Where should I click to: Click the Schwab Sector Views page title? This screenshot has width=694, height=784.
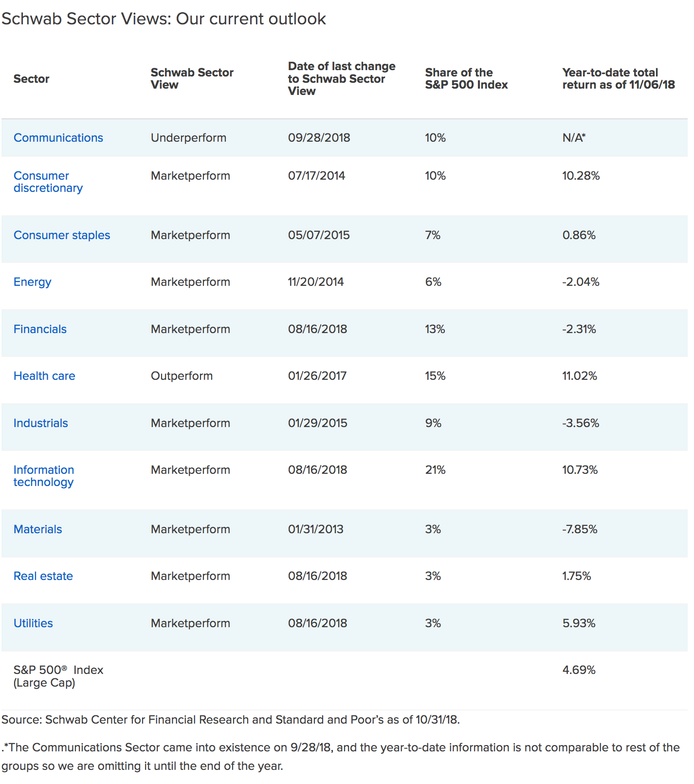[164, 19]
